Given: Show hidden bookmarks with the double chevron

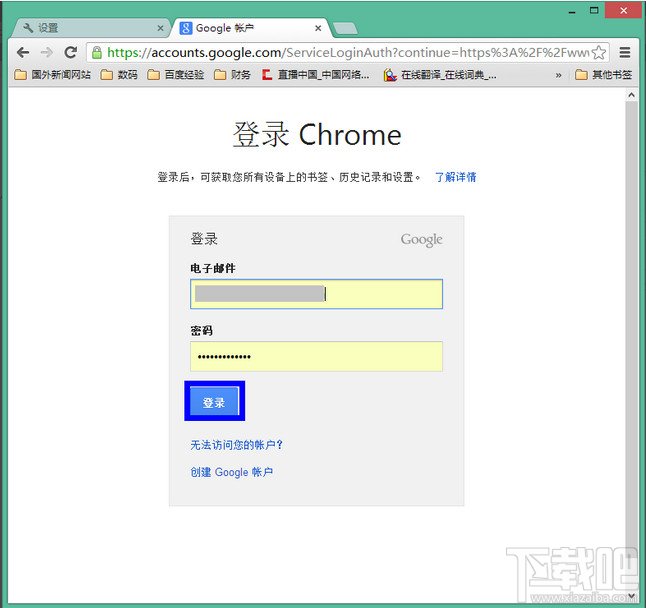Looking at the screenshot, I should tap(558, 75).
